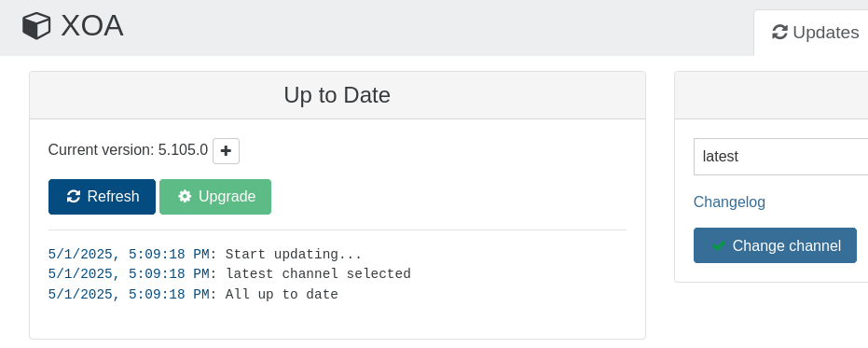Click the XOA title text

coord(92,26)
